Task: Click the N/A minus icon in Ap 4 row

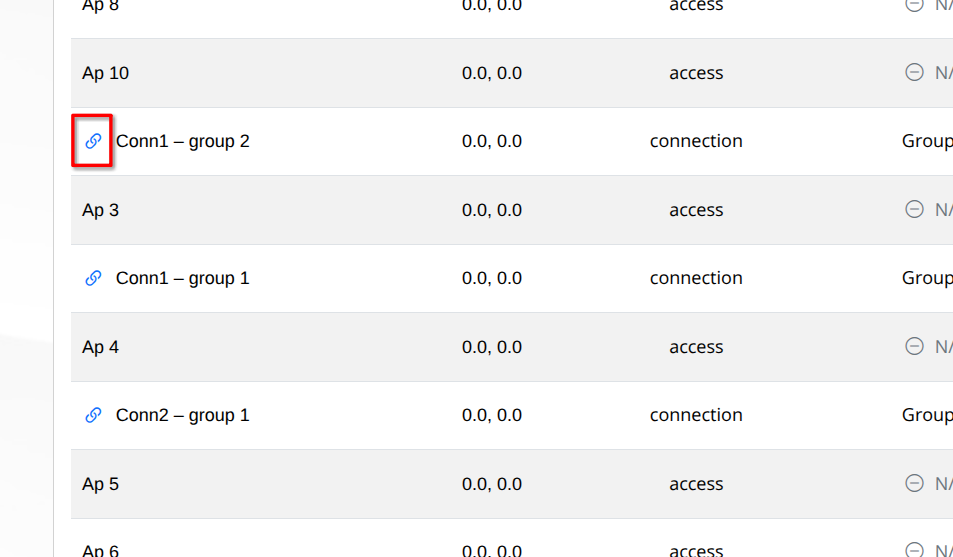Action: (914, 346)
